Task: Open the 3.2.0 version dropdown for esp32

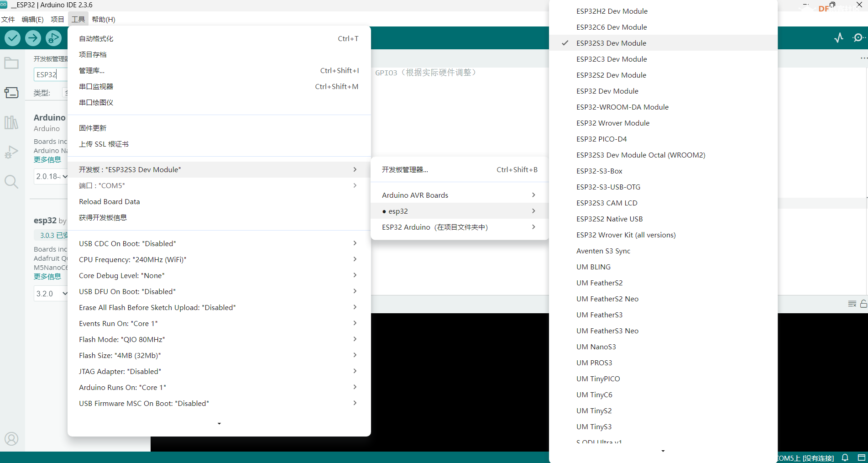Action: click(x=50, y=294)
